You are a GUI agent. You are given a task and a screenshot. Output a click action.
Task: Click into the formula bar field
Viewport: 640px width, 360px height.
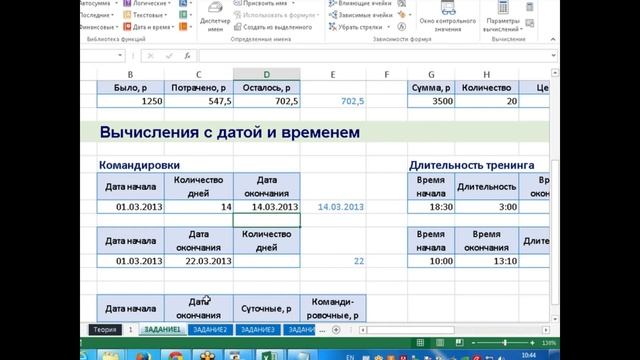coord(373,56)
